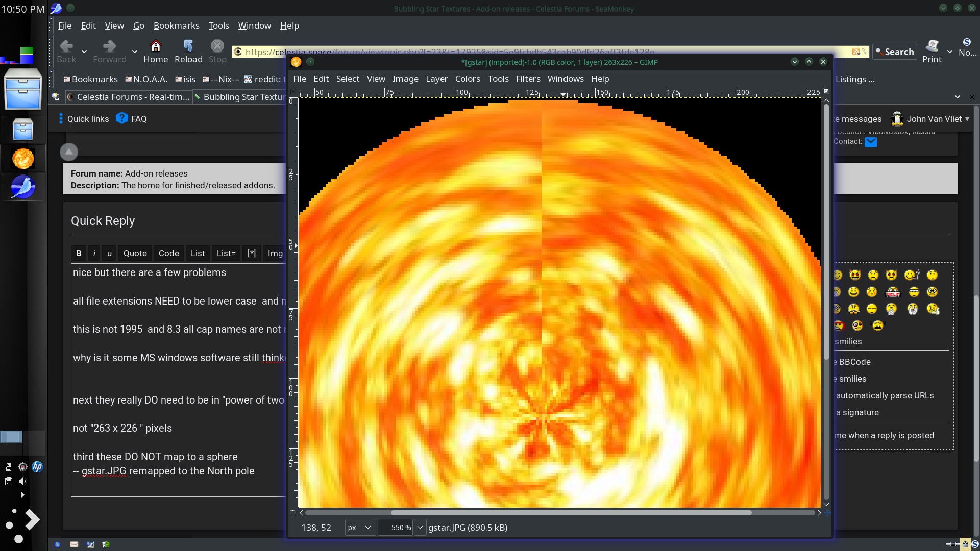Open the Forward button history dropdown arrow
Image resolution: width=980 pixels, height=551 pixels.
tap(135, 52)
